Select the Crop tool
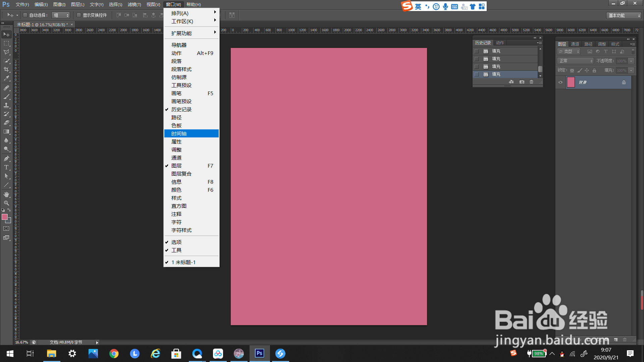The width and height of the screenshot is (644, 362). pyautogui.click(x=6, y=69)
